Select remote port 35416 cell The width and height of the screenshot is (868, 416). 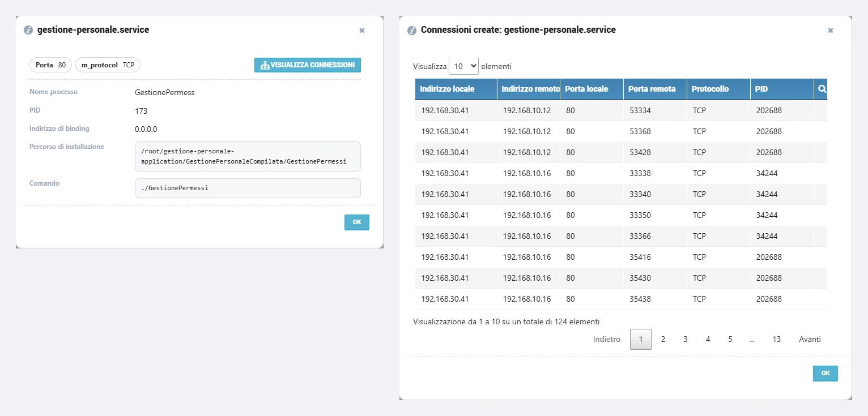point(656,258)
